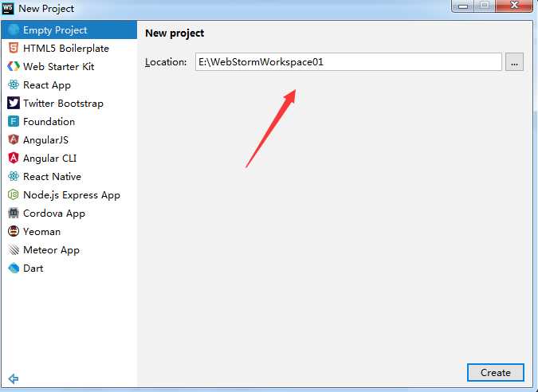Click the Foundation F icon
Image resolution: width=538 pixels, height=392 pixels.
click(x=14, y=121)
